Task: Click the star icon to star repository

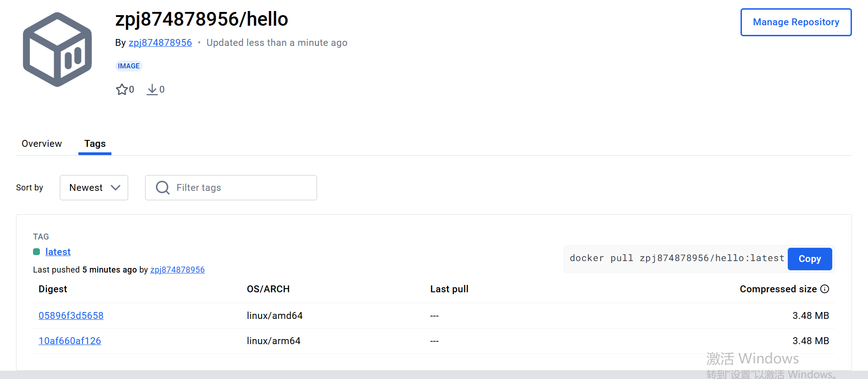Action: click(x=122, y=89)
